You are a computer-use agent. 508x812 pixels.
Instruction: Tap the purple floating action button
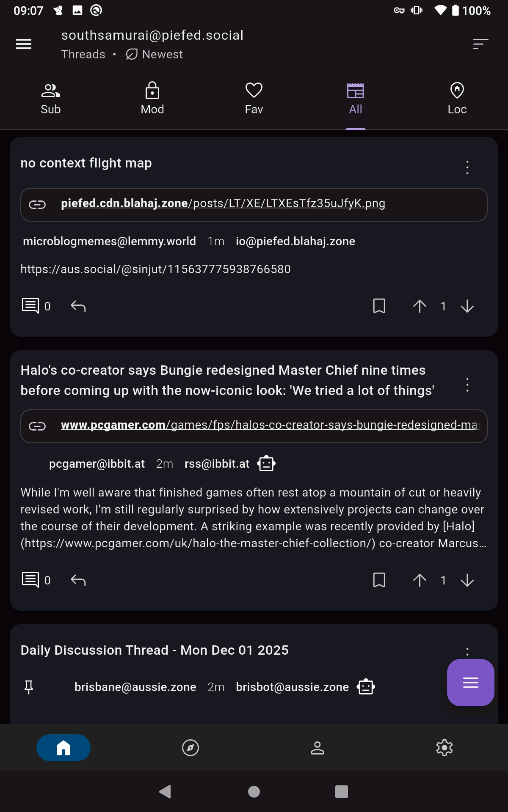(470, 682)
